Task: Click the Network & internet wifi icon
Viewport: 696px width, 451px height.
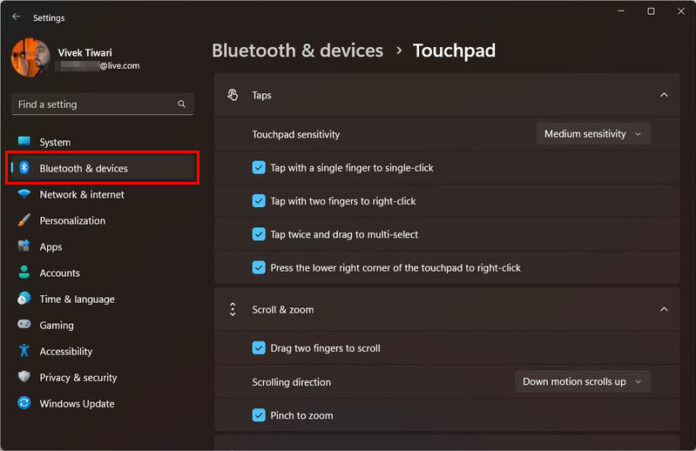Action: click(24, 194)
